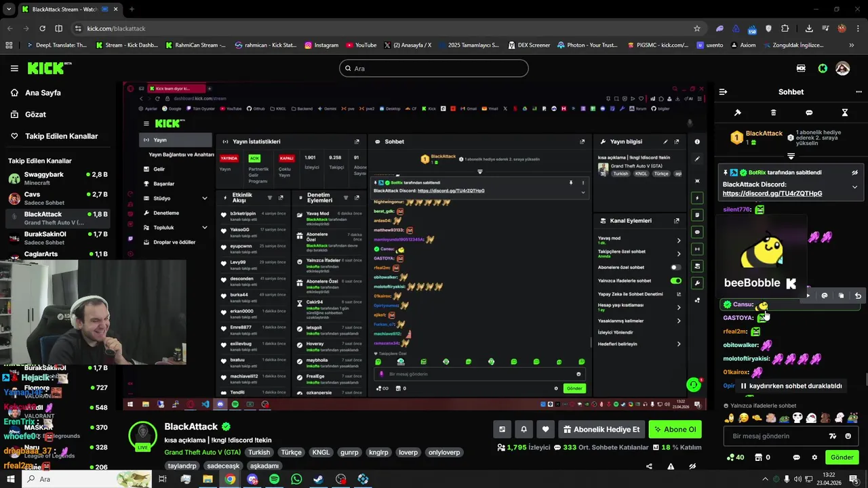The width and height of the screenshot is (868, 488).
Task: Share the stream with the share icon
Action: coord(649,466)
